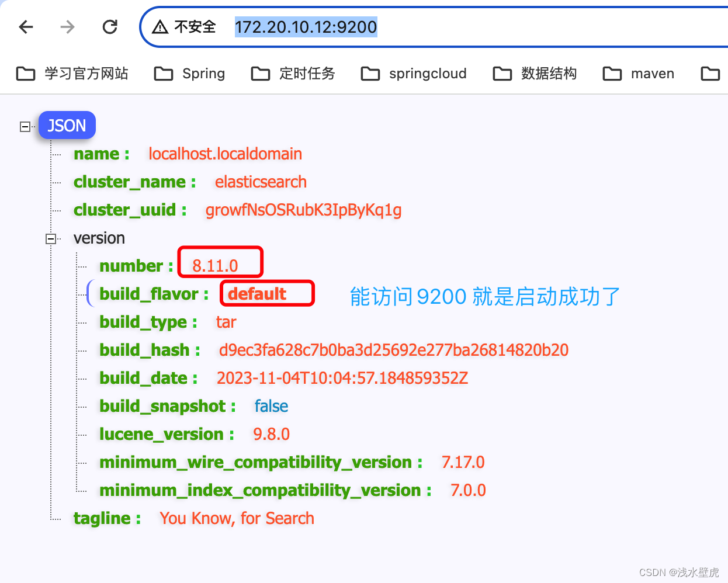Open the 定时任务 bookmark folder
Image resolution: width=728 pixels, height=583 pixels.
coord(293,74)
